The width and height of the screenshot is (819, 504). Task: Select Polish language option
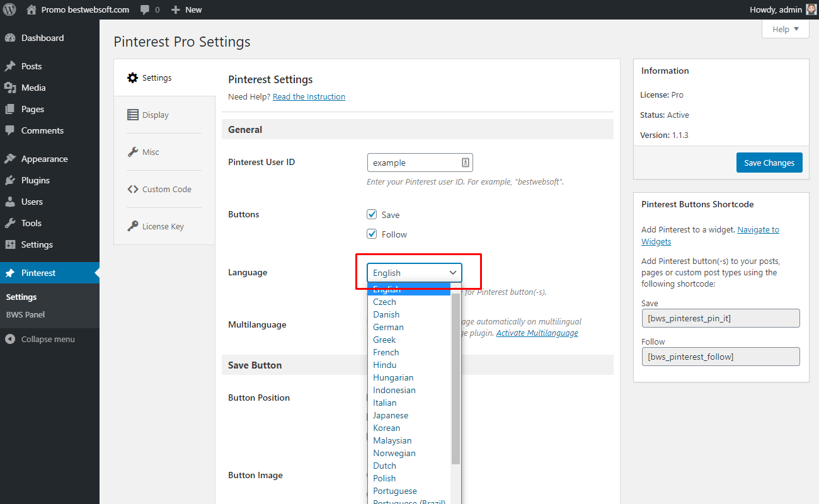[x=409, y=478]
